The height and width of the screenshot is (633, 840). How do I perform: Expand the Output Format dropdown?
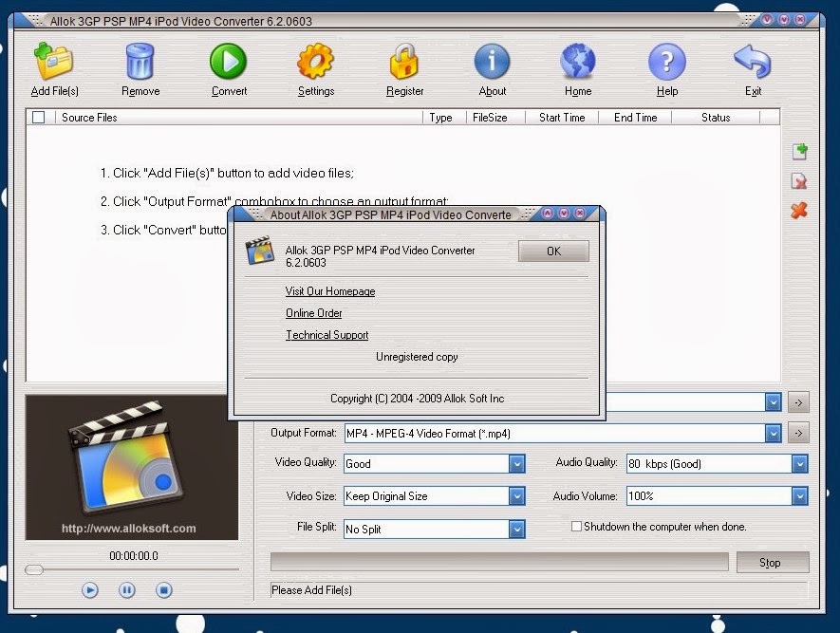point(773,434)
